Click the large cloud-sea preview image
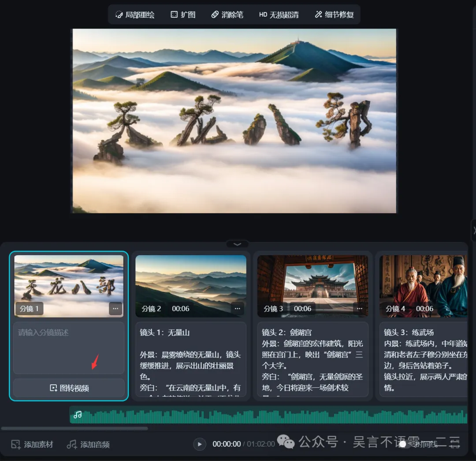The width and height of the screenshot is (476, 461). tap(234, 121)
